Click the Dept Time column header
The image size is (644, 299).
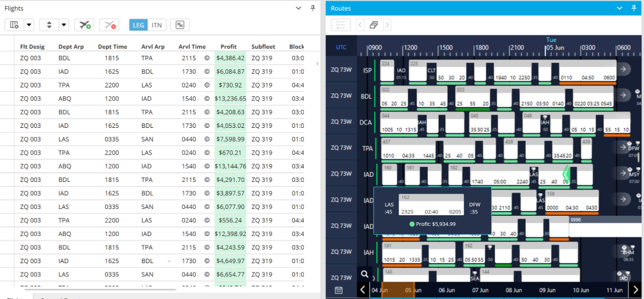coord(113,46)
